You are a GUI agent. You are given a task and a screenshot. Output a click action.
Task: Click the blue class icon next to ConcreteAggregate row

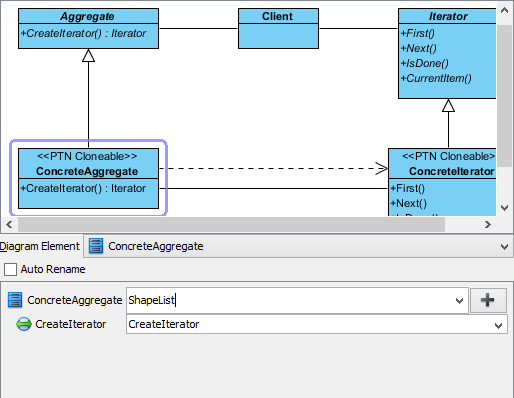(15, 300)
